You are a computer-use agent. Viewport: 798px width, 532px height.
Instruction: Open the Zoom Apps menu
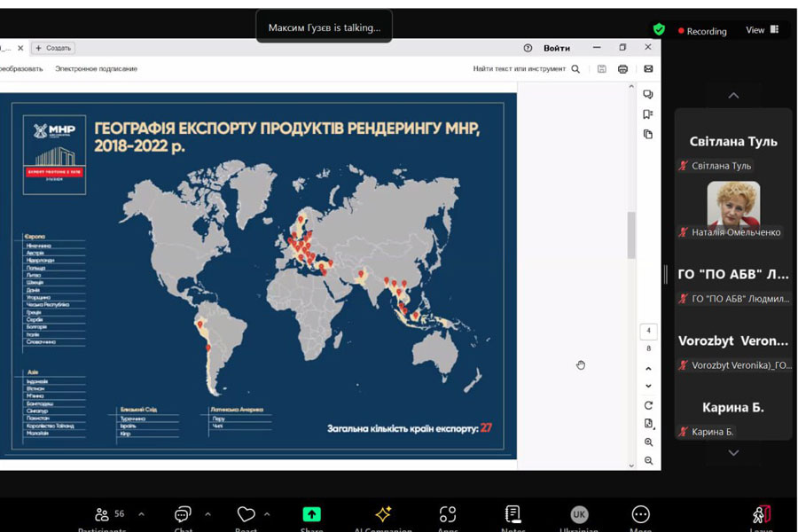[x=448, y=515]
